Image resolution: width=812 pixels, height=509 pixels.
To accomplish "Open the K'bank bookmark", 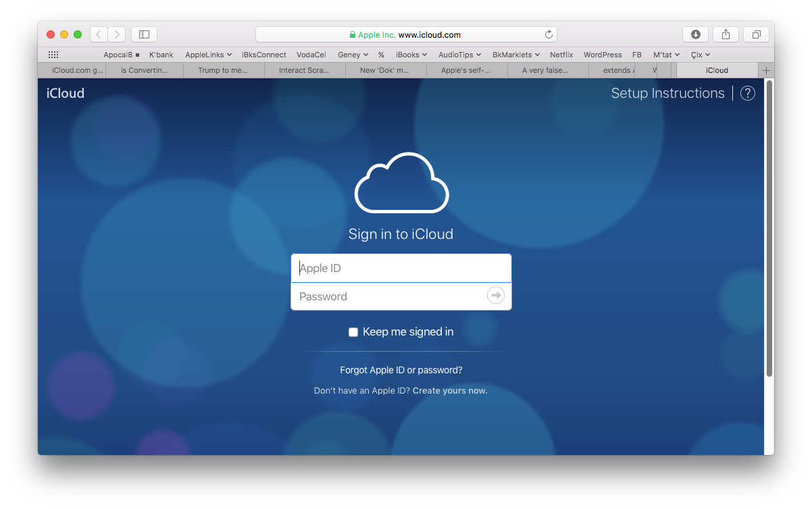I will (161, 55).
